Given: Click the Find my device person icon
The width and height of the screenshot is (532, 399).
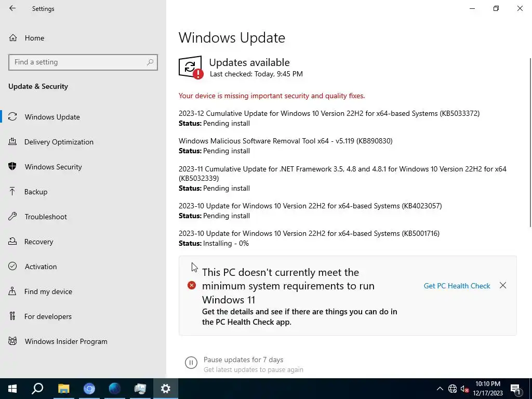Looking at the screenshot, I should click(12, 291).
